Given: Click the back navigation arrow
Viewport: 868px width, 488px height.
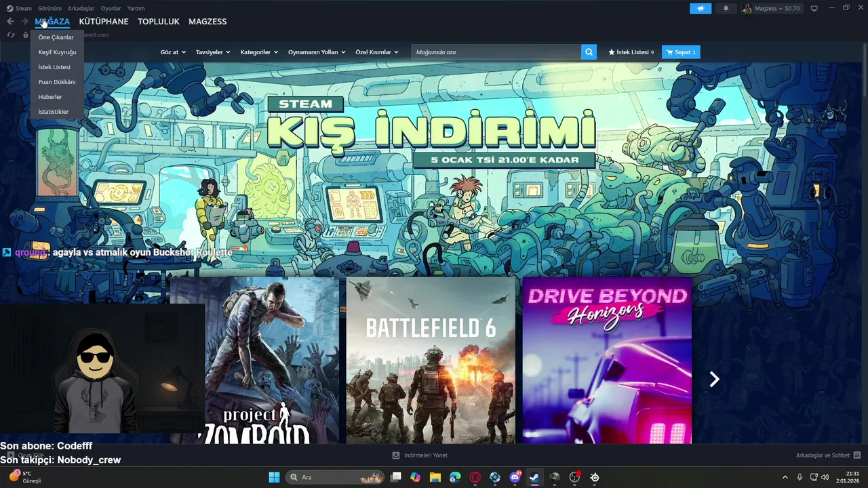Looking at the screenshot, I should (10, 22).
